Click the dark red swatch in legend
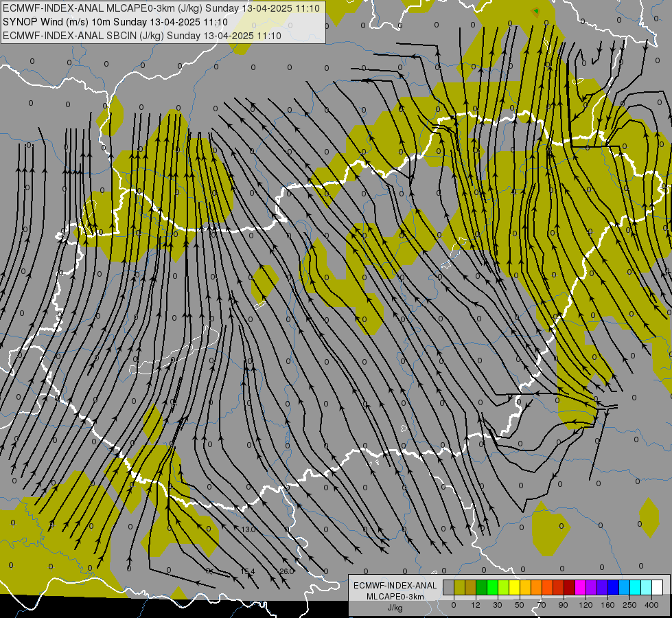The image size is (672, 618). 570,587
